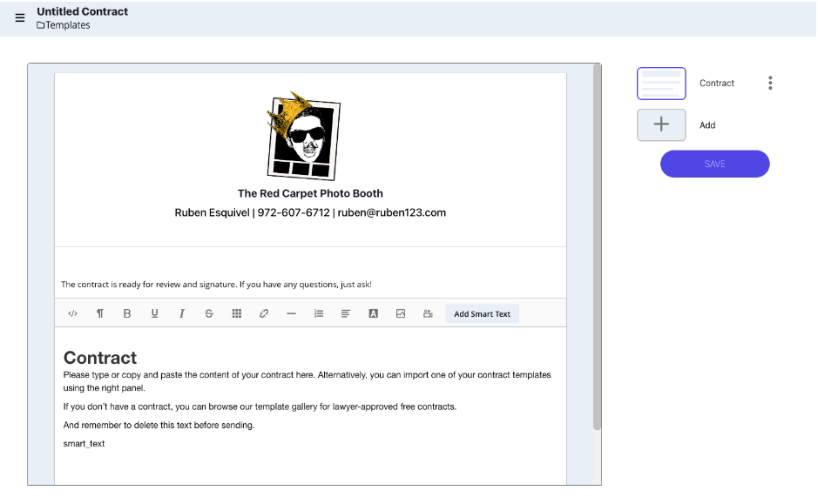This screenshot has width=818, height=504.
Task: Toggle code view in the editor toolbar
Action: 72,313
